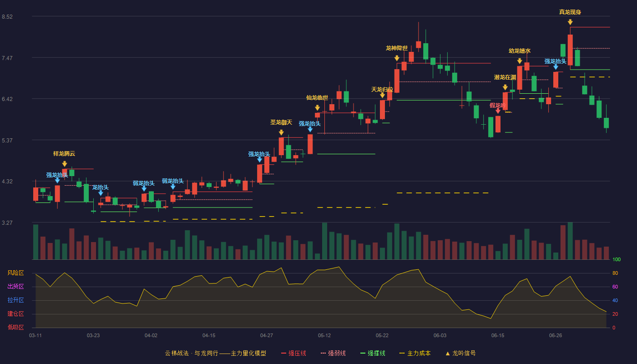Click the yellow arrow under 天龙归位
The height and width of the screenshot is (364, 637).
point(382,95)
